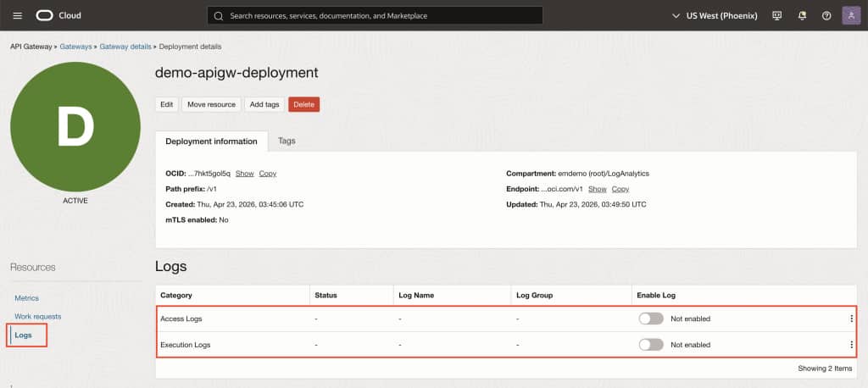Open the US West (Phoenix) region dropdown
The image size is (868, 388).
(x=715, y=15)
